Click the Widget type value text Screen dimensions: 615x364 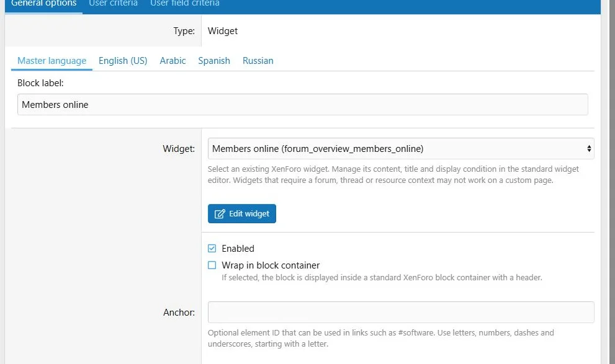click(x=223, y=31)
